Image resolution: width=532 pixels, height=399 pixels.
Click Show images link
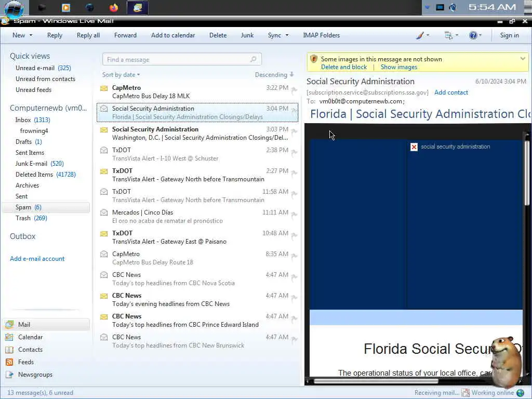pyautogui.click(x=399, y=67)
